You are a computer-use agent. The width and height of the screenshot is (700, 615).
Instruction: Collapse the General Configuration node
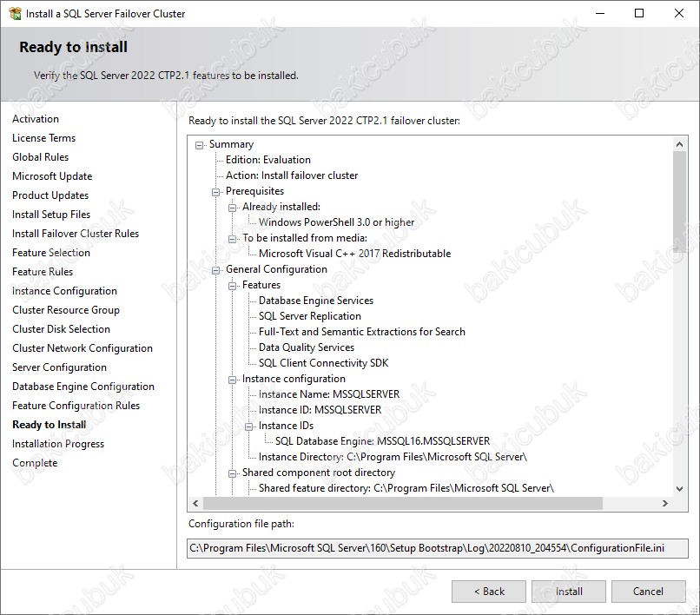(x=216, y=269)
